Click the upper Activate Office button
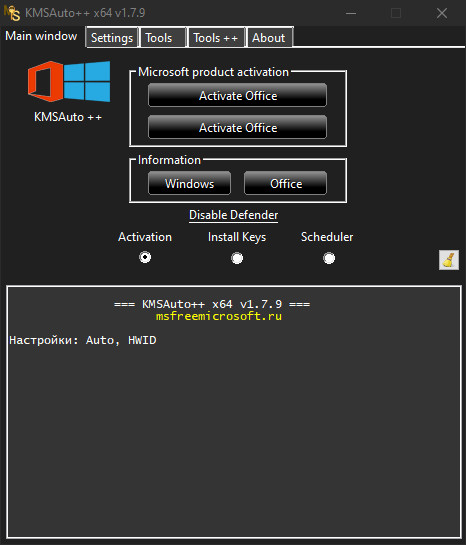Screen dimensions: 466x545 (x=238, y=95)
